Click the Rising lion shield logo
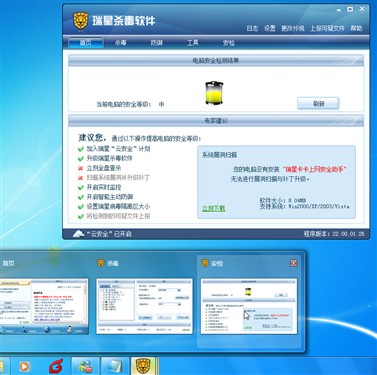 81,21
